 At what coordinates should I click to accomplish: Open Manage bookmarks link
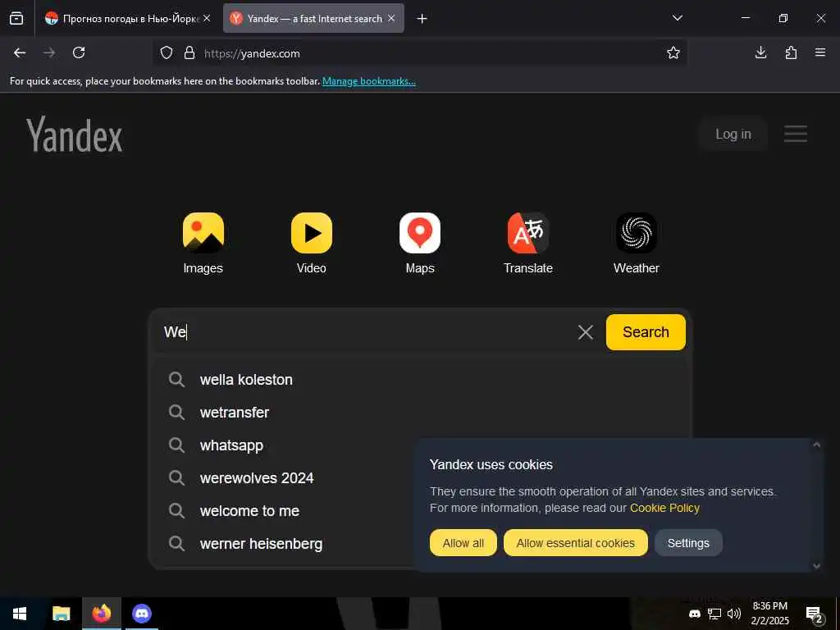(x=369, y=81)
